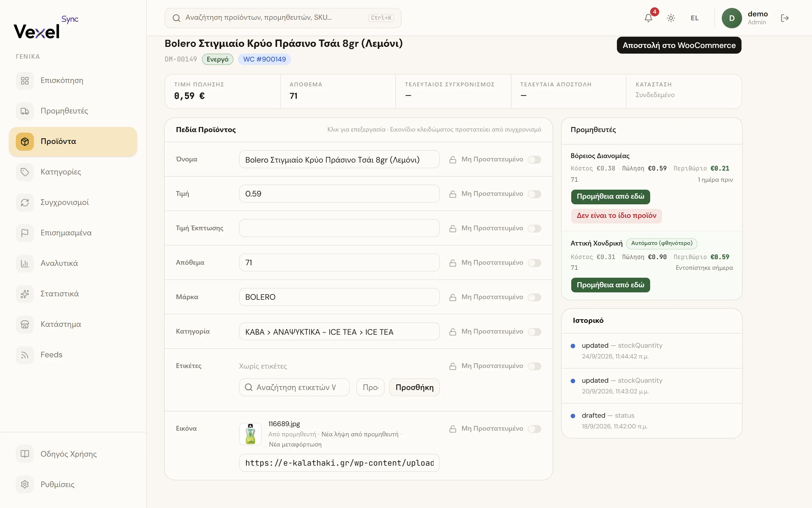Open Feeds in the sidebar
This screenshot has width=812, height=508.
coord(73,355)
